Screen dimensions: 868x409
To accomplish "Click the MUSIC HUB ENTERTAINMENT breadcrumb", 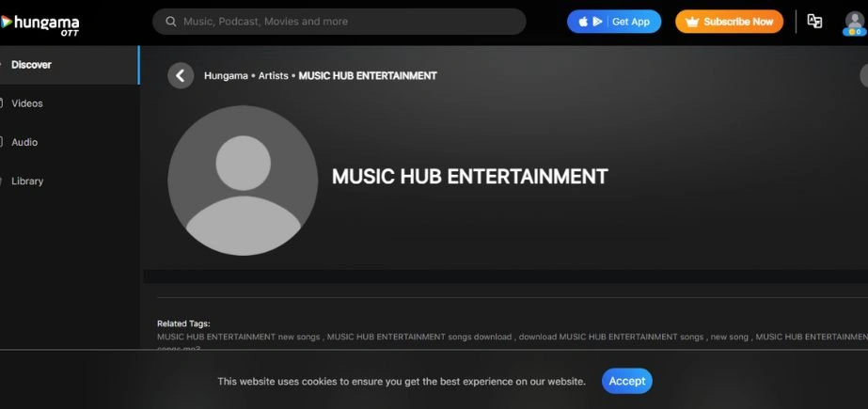I will tap(367, 75).
